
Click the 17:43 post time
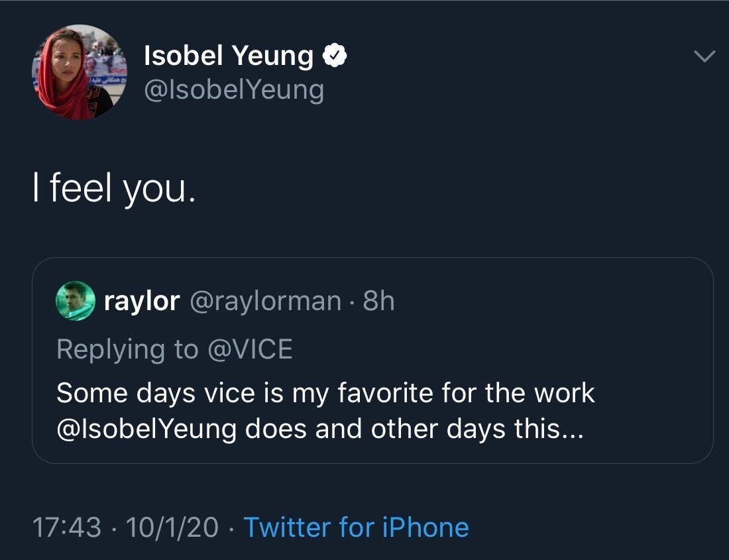tap(67, 528)
